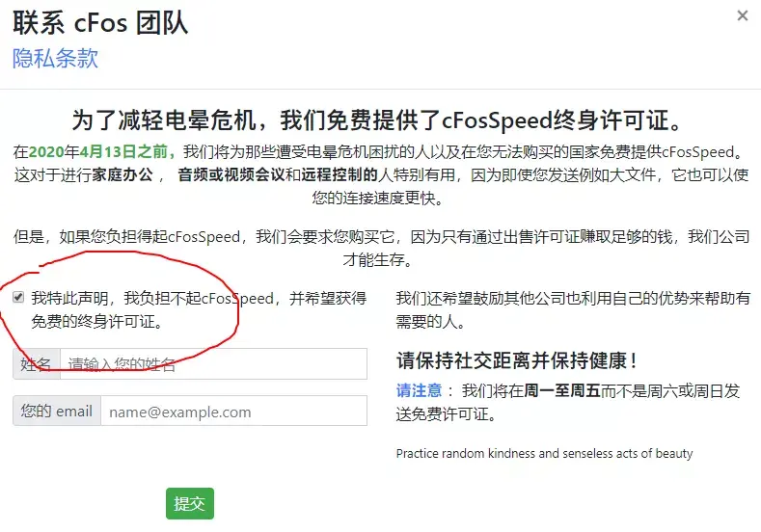761x532 pixels.
Task: Click the bold 周一至周五 text
Action: tap(562, 390)
